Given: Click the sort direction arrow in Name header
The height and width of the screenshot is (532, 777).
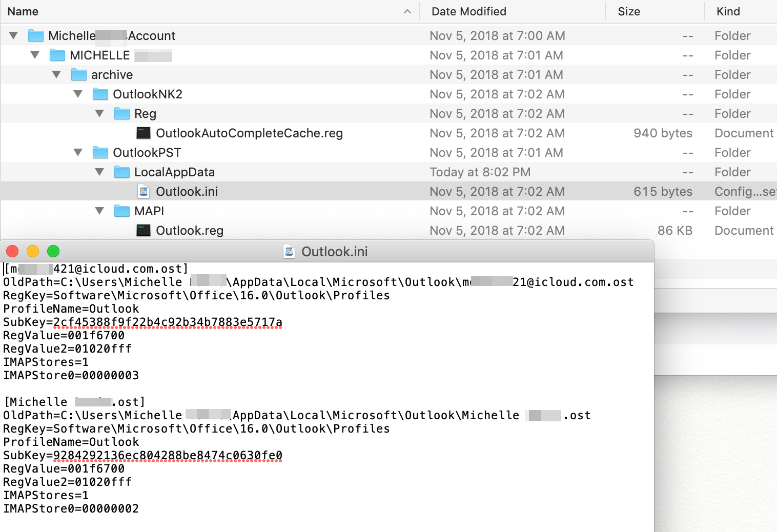Looking at the screenshot, I should pos(407,11).
